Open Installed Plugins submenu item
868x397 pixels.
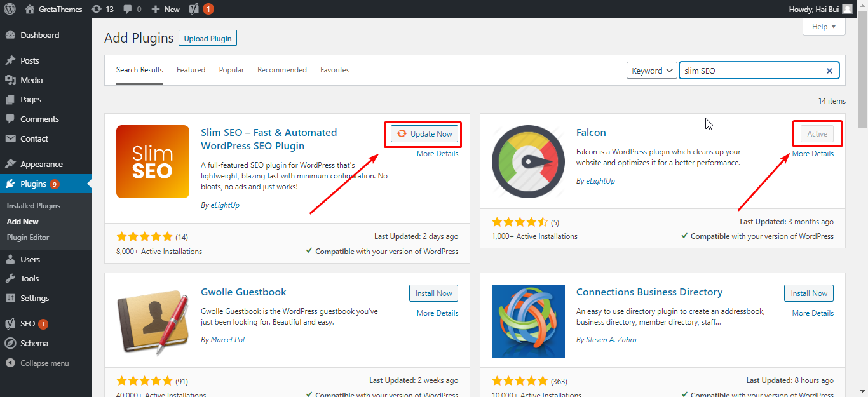pyautogui.click(x=34, y=206)
